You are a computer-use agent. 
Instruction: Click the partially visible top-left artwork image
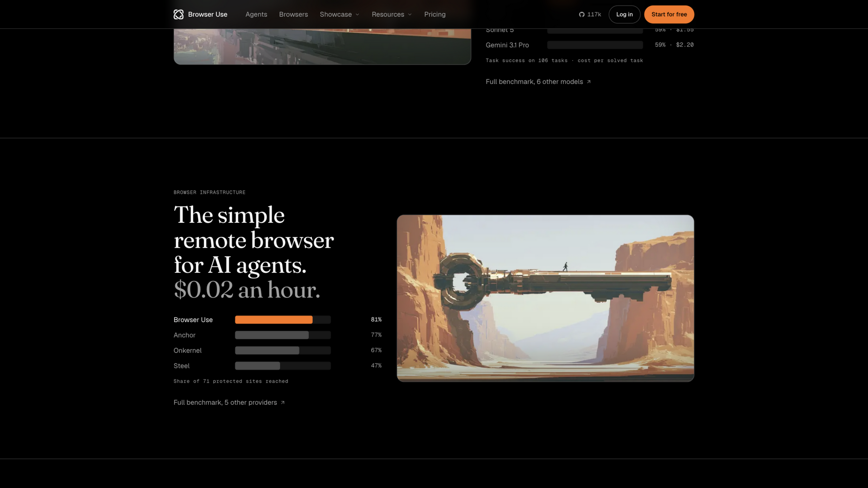point(322,47)
